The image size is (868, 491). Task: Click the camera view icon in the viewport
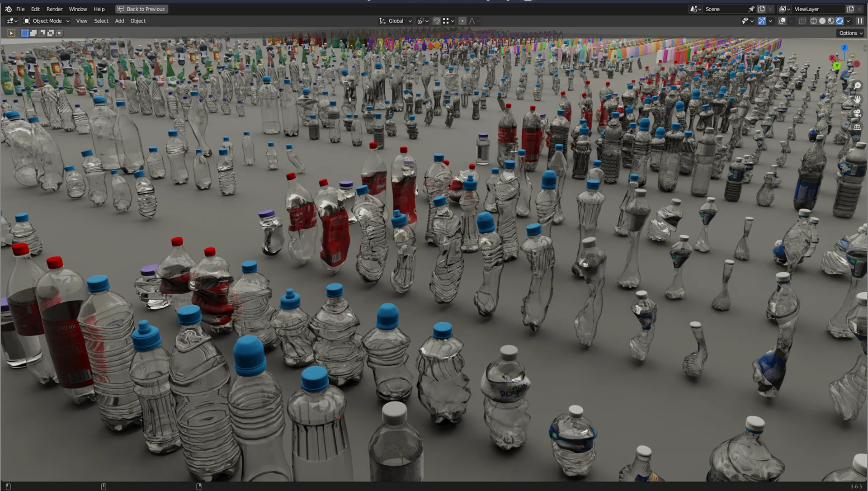[857, 113]
